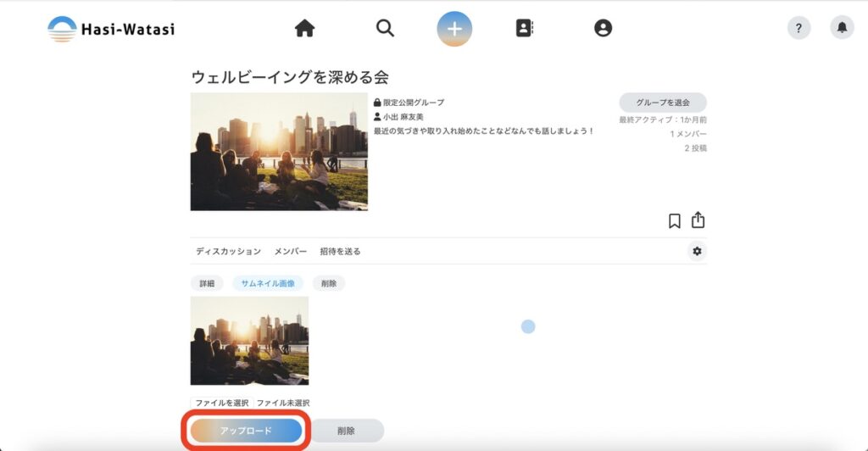The width and height of the screenshot is (868, 451).
Task: Switch to the ディスカッション tab
Action: click(x=228, y=252)
